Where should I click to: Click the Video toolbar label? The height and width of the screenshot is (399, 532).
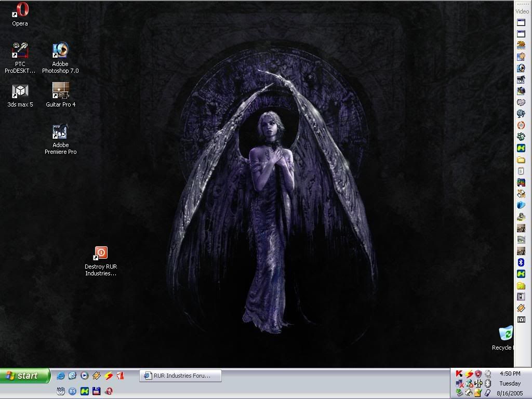(x=522, y=11)
